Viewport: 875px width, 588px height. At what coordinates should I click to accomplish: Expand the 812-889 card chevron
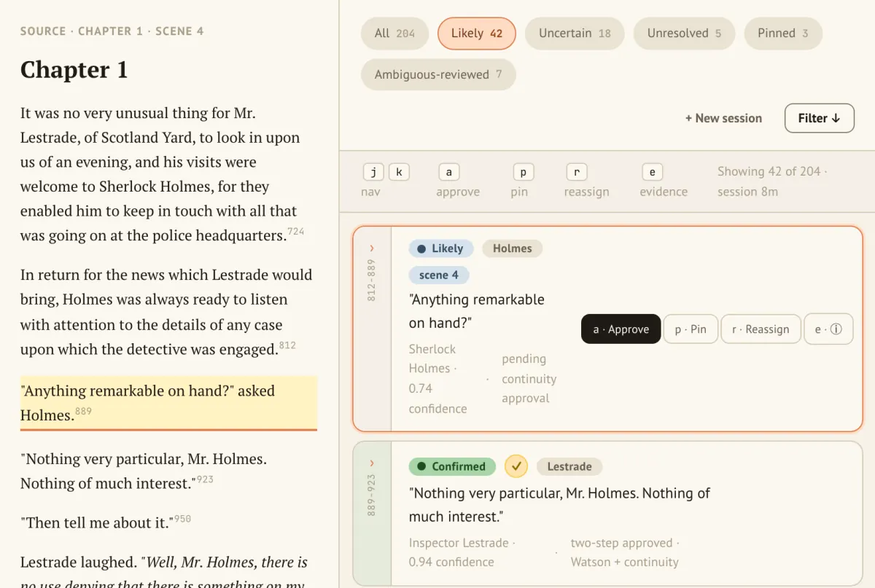[372, 248]
